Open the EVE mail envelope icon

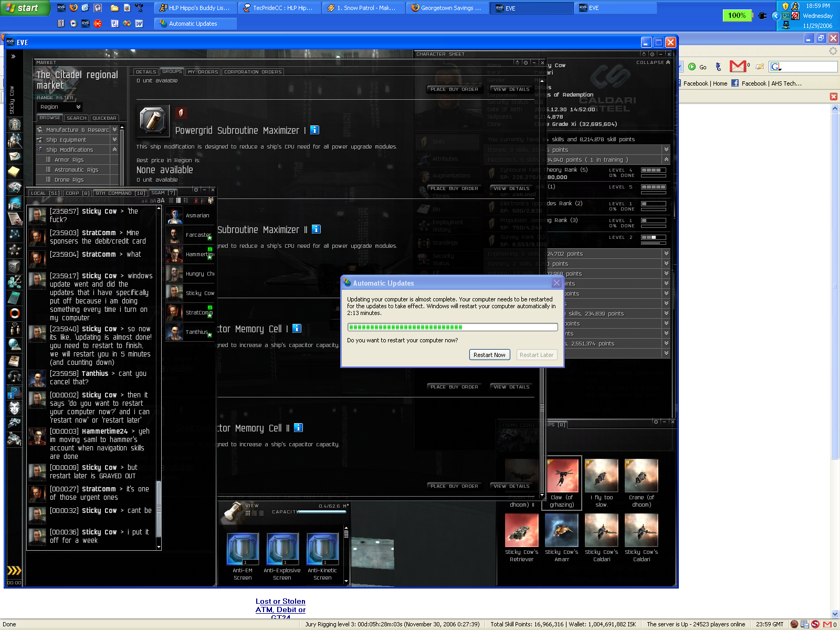point(14,156)
